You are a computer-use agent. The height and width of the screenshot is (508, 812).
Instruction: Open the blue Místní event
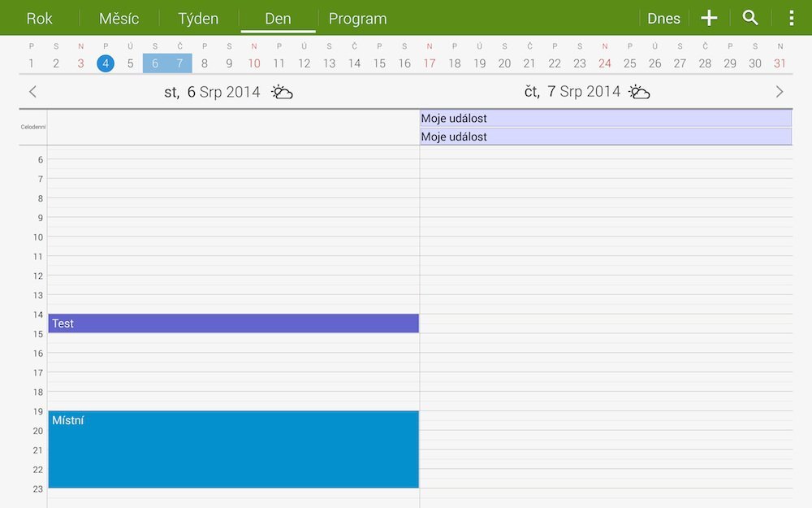(x=233, y=449)
